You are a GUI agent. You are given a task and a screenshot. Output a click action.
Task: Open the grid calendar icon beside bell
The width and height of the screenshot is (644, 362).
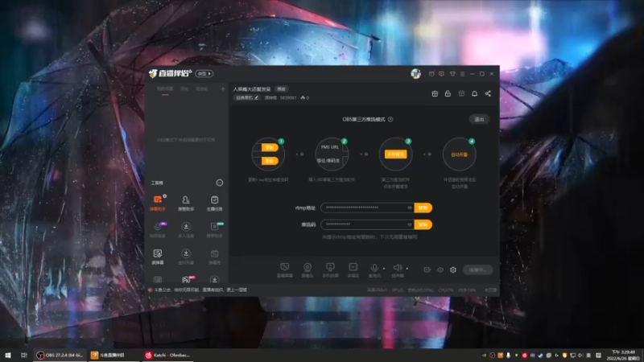click(x=461, y=93)
